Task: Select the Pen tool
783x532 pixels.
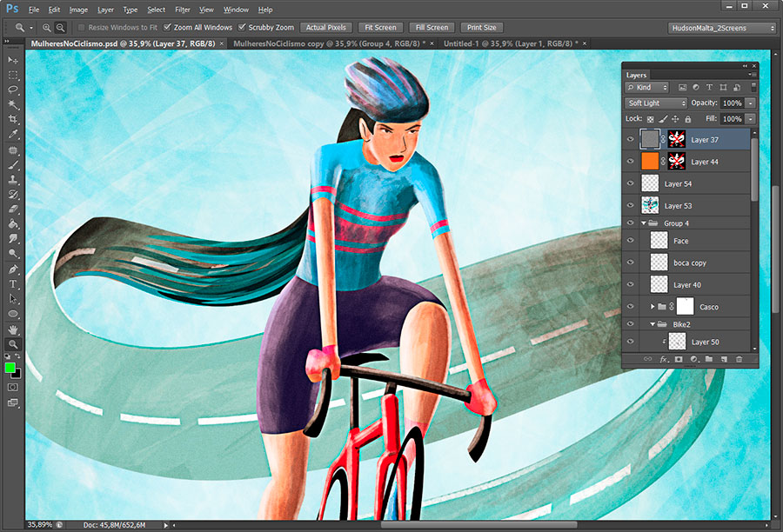Action: pos(13,269)
